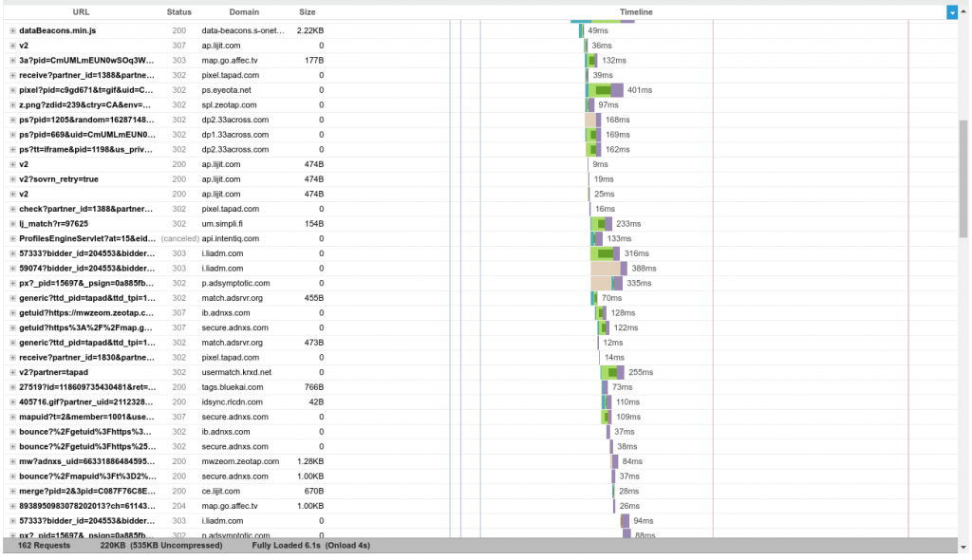Sort requests by URL column header
The image size is (972, 560).
[81, 12]
